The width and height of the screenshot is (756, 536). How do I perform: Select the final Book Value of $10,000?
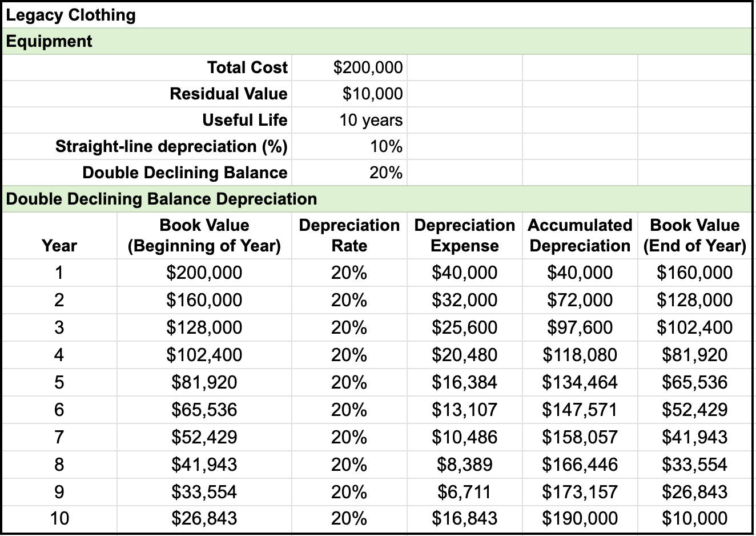695,519
